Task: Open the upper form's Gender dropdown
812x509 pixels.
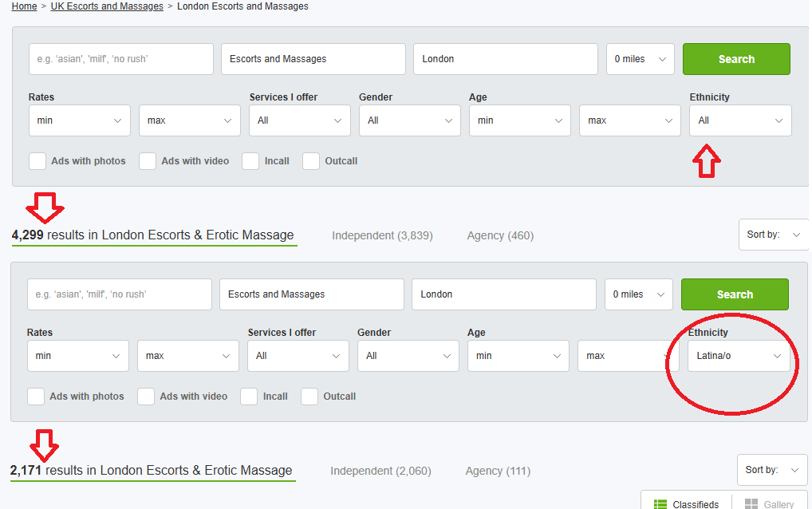Action: pos(410,120)
